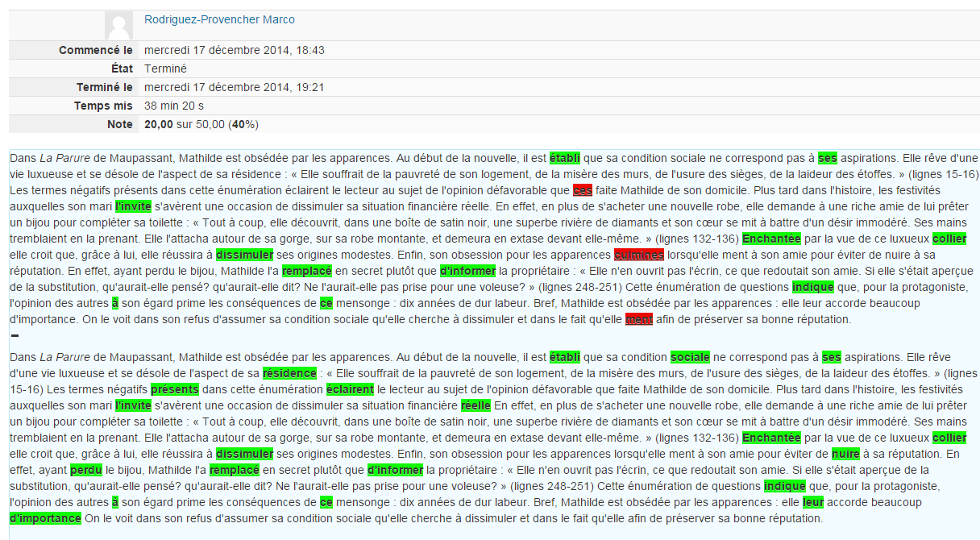
Task: Click the "Terminé le" date value
Action: pos(234,87)
